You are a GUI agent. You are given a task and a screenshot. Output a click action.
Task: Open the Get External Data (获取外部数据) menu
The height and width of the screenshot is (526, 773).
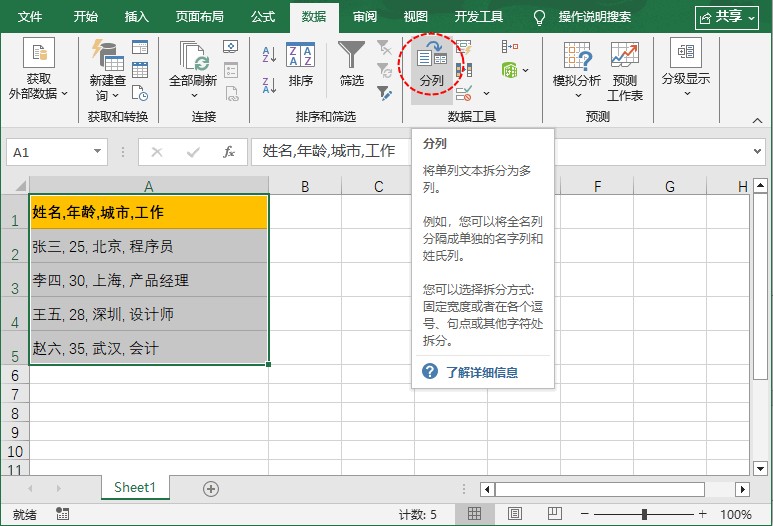coord(38,69)
